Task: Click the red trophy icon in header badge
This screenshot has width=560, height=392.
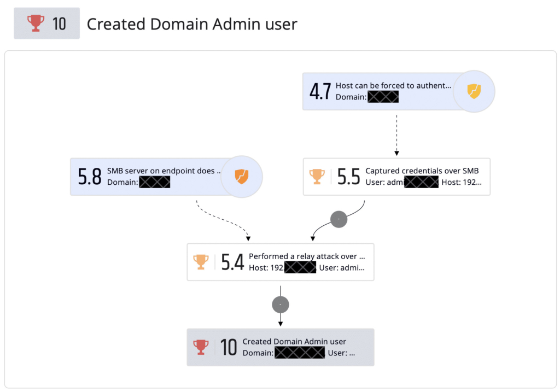Action: [36, 24]
